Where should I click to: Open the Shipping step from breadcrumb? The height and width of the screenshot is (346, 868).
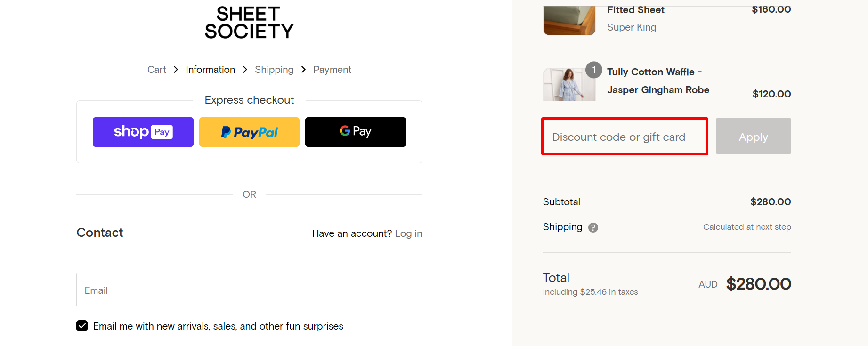[x=274, y=69]
